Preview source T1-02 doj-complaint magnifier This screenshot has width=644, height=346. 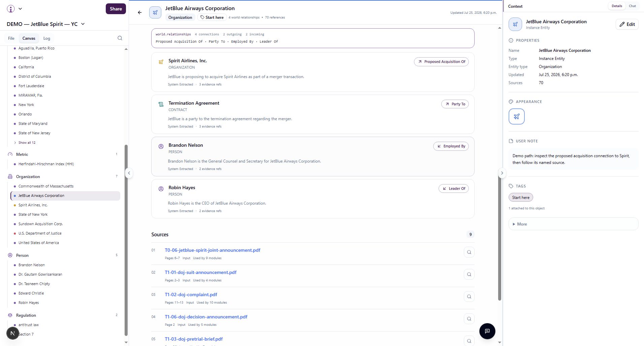click(x=469, y=297)
